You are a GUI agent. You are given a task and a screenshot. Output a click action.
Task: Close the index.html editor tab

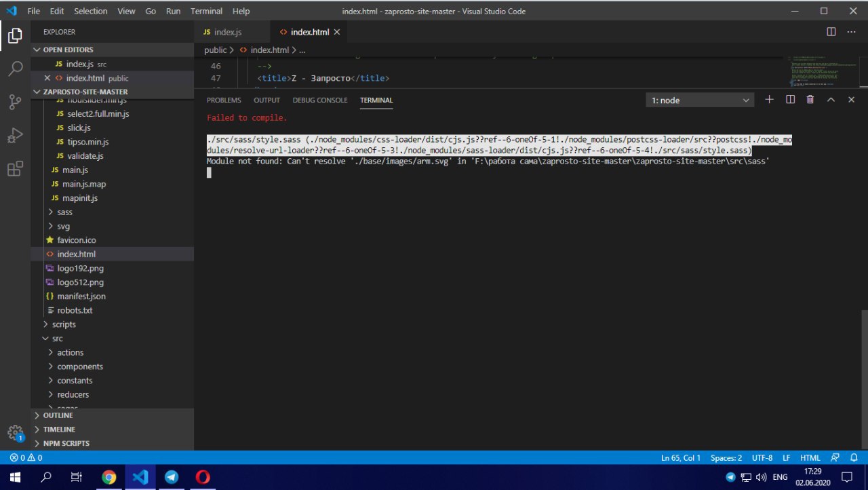pos(336,32)
